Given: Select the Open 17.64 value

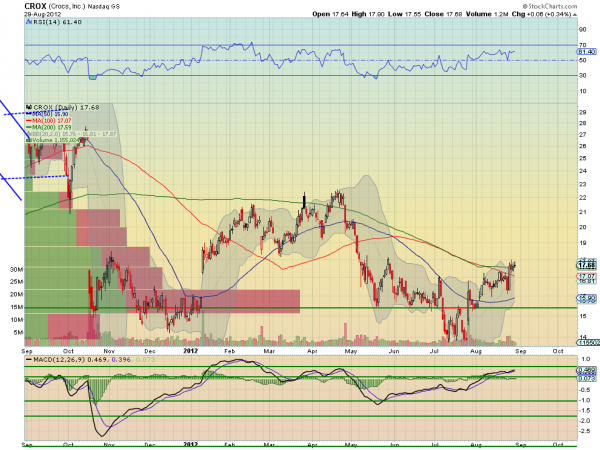Looking at the screenshot, I should [330, 14].
